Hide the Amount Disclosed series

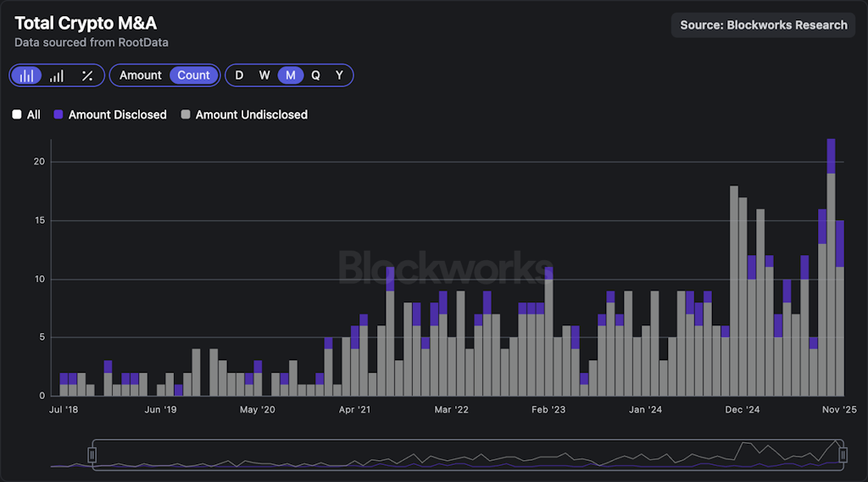(117, 114)
